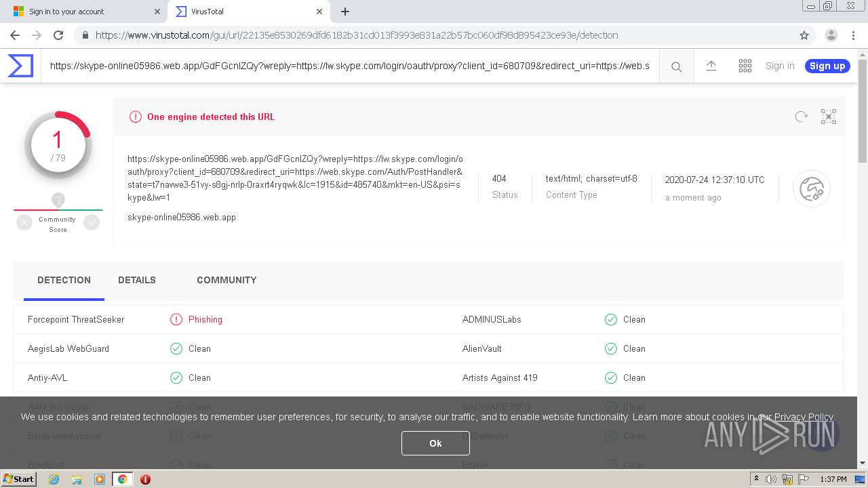868x488 pixels.
Task: Close the Sign in to your account tab
Action: pos(157,12)
